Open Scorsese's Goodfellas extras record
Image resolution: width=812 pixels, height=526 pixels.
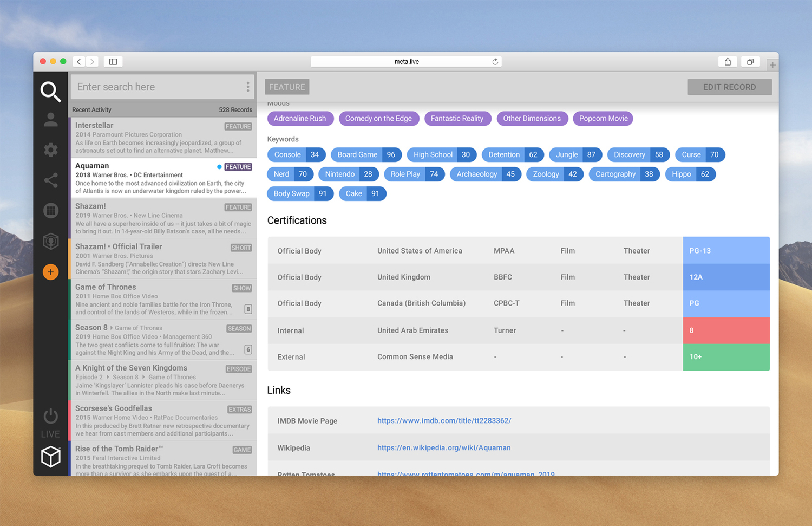point(163,420)
